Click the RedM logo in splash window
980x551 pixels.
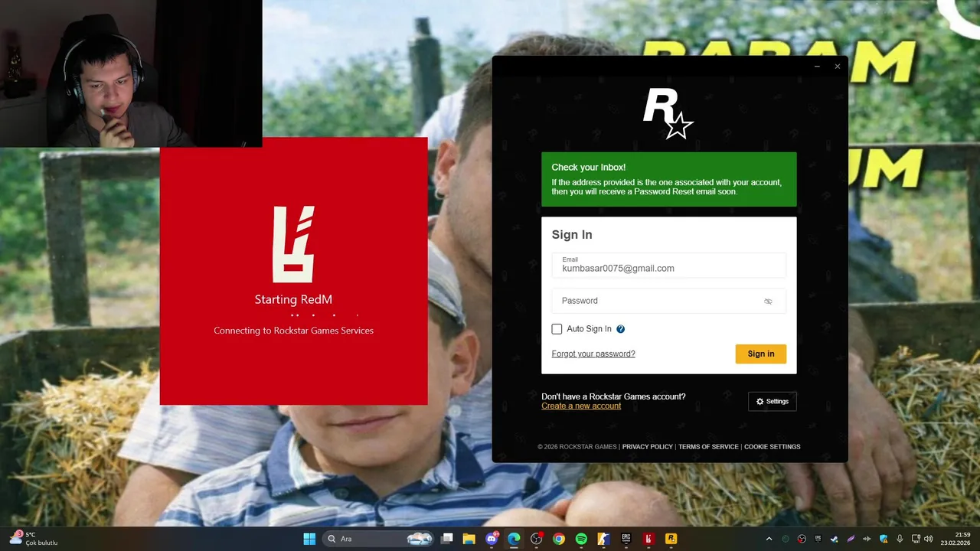[294, 244]
